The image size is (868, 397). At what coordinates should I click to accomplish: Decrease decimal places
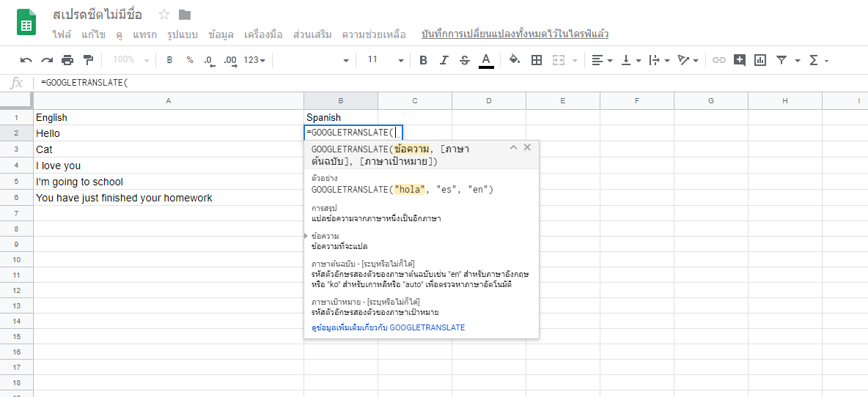point(209,60)
